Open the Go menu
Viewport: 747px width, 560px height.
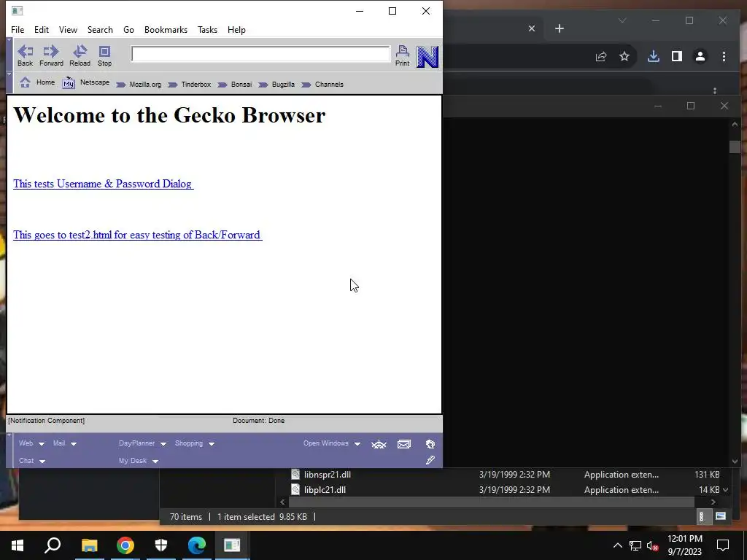pos(128,29)
